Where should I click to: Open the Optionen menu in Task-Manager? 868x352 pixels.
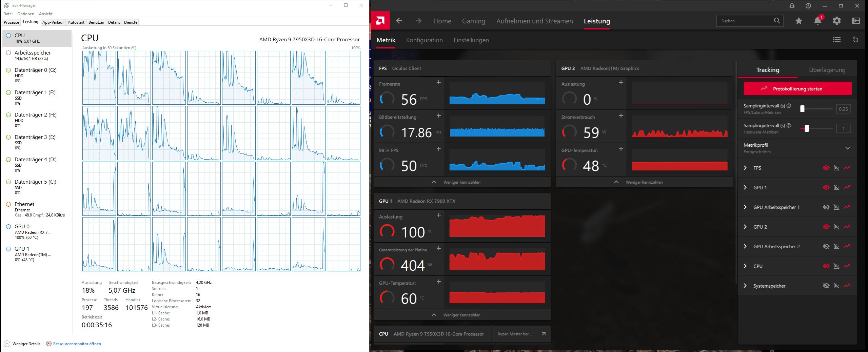pyautogui.click(x=26, y=14)
